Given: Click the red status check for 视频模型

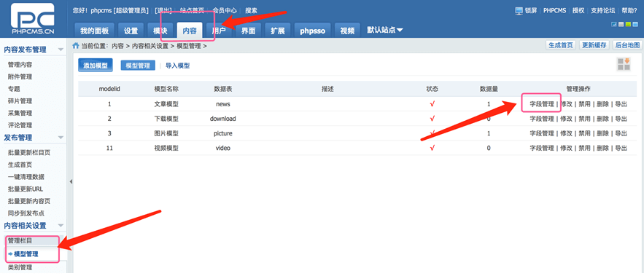Looking at the screenshot, I should [x=432, y=148].
